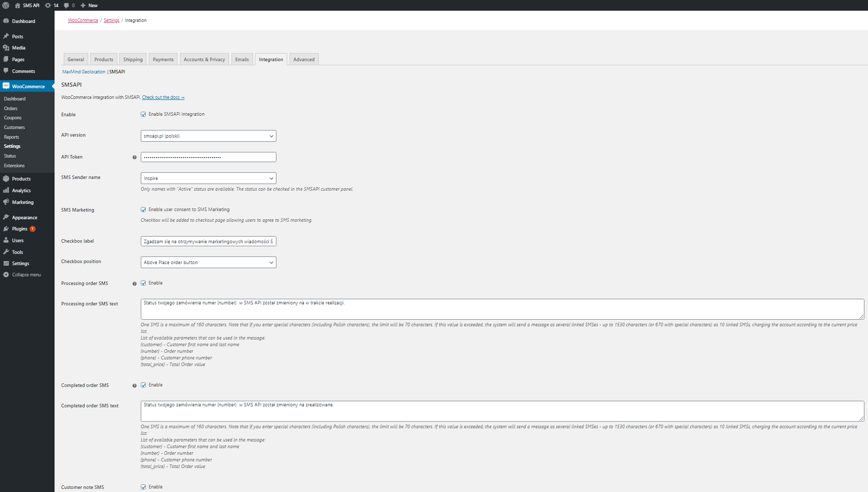
Task: Click the Appearance paintbrush icon
Action: [6, 217]
